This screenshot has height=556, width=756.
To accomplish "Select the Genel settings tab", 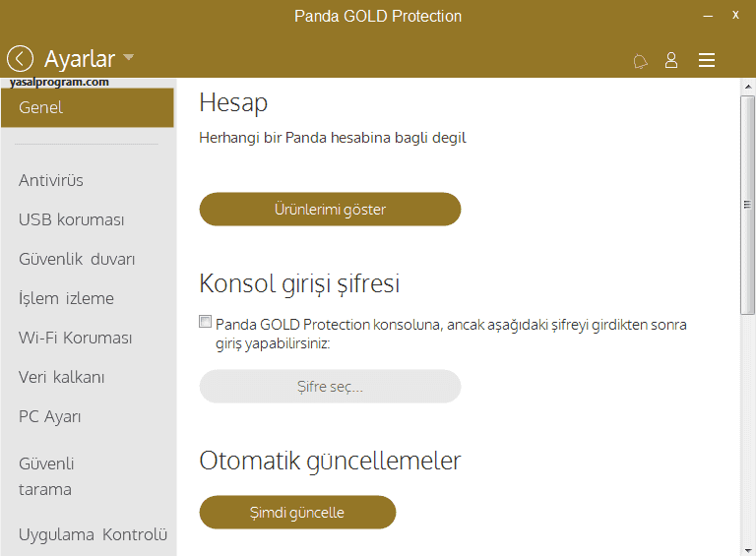I will 87,107.
